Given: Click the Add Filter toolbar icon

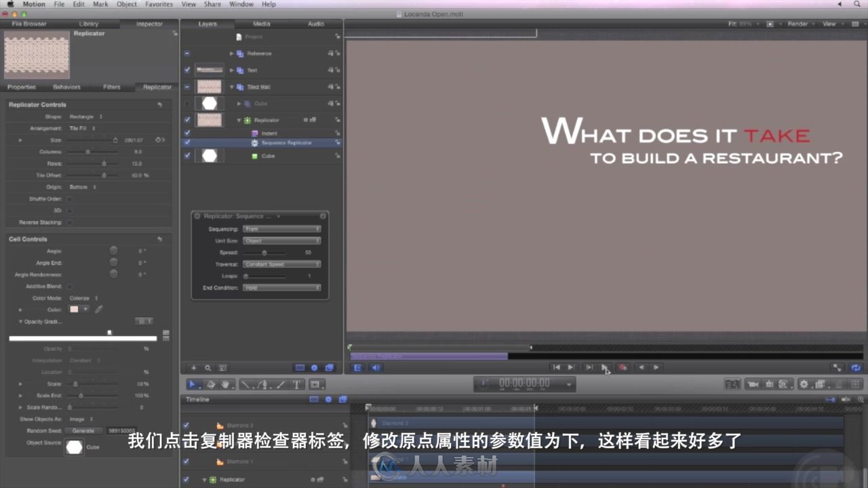Looking at the screenshot, I should (821, 384).
